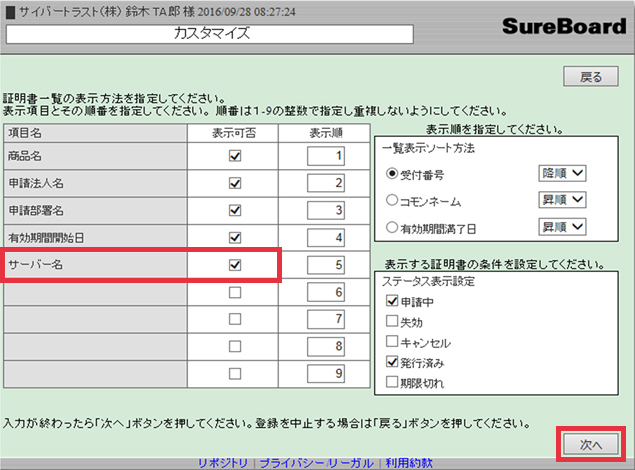Toggle the サーバー名 display checkbox
The height and width of the screenshot is (470, 635).
point(236,265)
